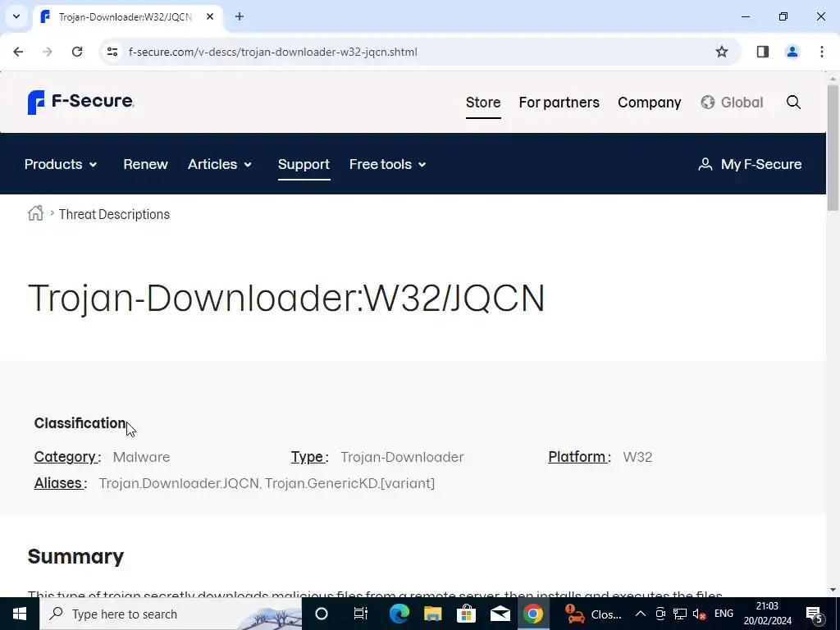Go to the Renew page
The image size is (840, 630).
145,164
